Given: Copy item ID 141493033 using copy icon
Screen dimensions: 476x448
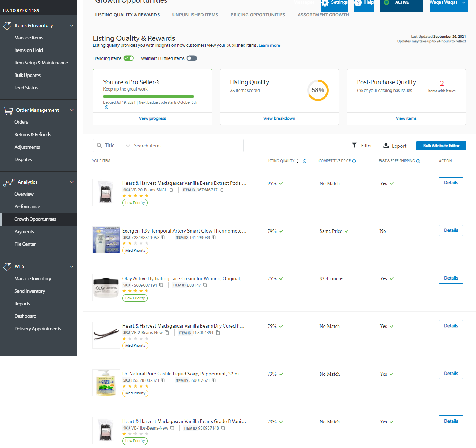Looking at the screenshot, I should point(214,238).
